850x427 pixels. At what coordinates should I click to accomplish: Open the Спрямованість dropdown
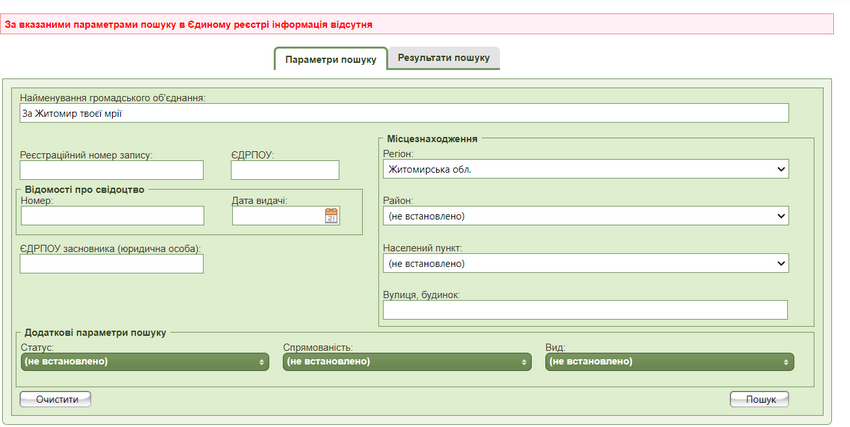[x=407, y=361]
